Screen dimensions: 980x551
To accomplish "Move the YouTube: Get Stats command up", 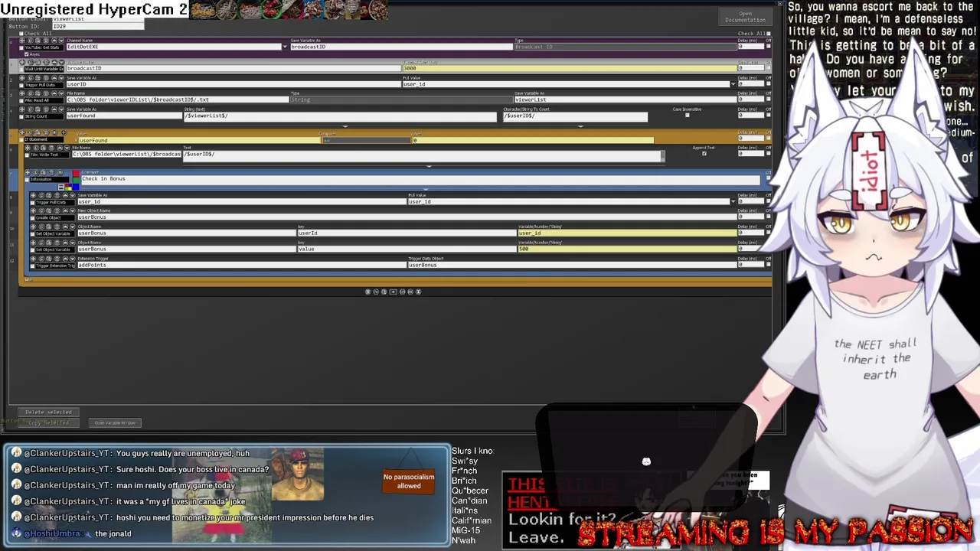I will coord(54,40).
